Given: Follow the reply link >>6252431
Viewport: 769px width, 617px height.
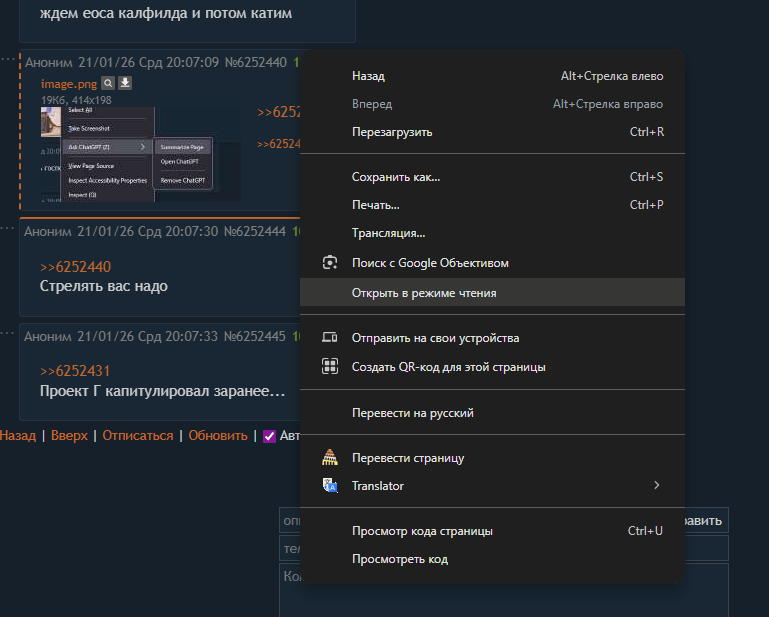Looking at the screenshot, I should pyautogui.click(x=75, y=371).
